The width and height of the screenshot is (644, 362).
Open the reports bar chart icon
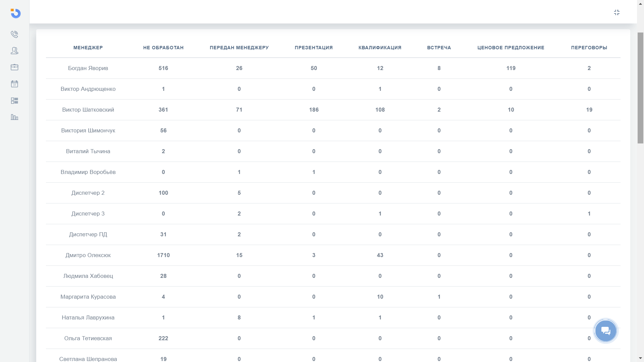pos(14,117)
